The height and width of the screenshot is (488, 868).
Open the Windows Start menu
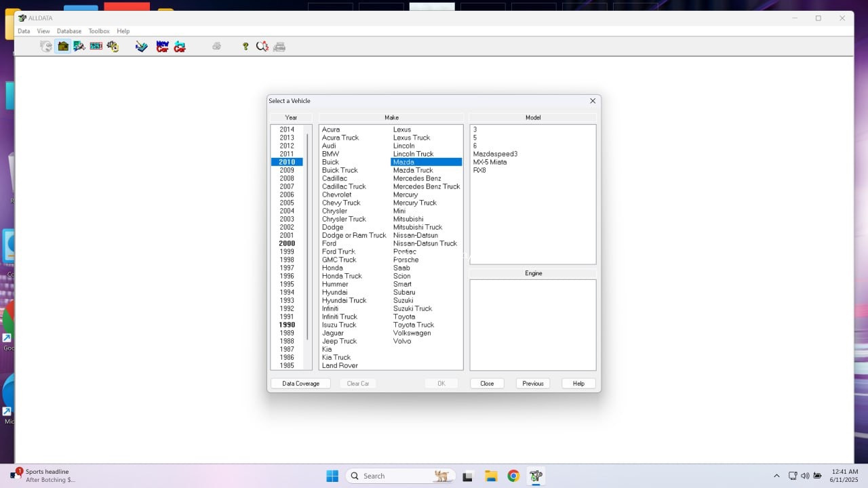(332, 476)
